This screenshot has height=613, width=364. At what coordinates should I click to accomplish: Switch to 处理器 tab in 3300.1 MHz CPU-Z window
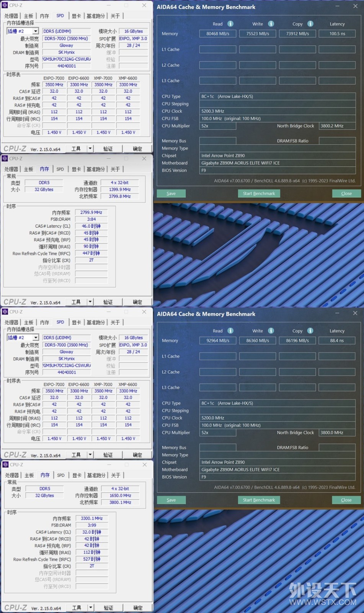[x=12, y=475]
